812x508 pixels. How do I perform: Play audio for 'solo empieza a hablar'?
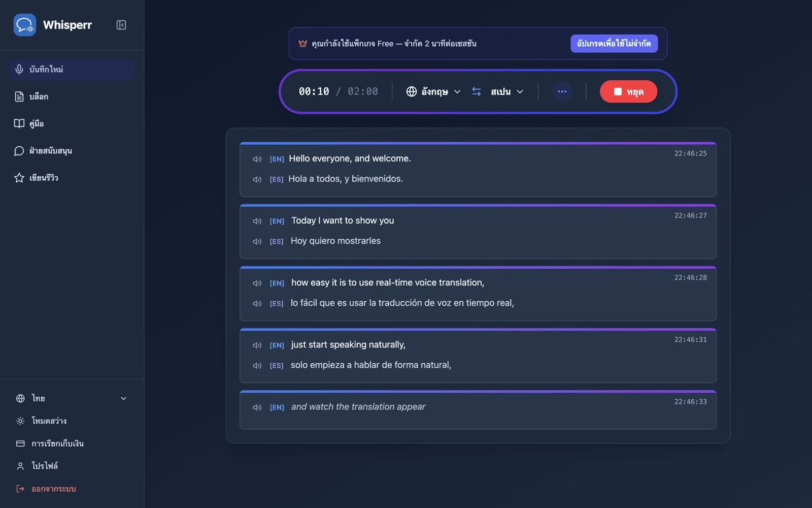pyautogui.click(x=257, y=365)
